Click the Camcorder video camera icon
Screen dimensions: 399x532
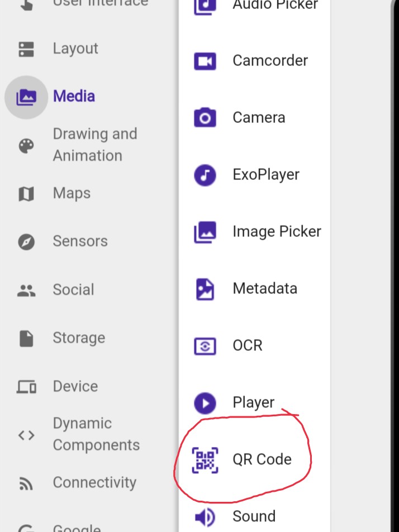[205, 61]
